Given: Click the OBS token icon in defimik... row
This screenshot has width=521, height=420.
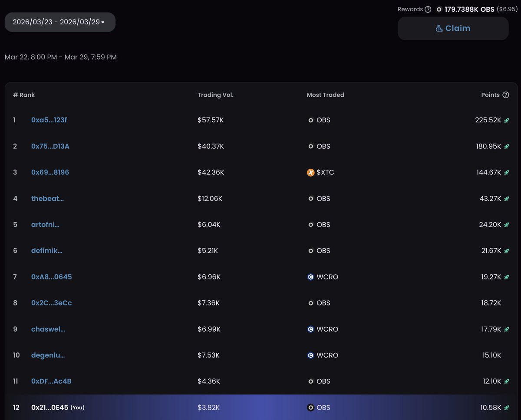Looking at the screenshot, I should pos(310,251).
